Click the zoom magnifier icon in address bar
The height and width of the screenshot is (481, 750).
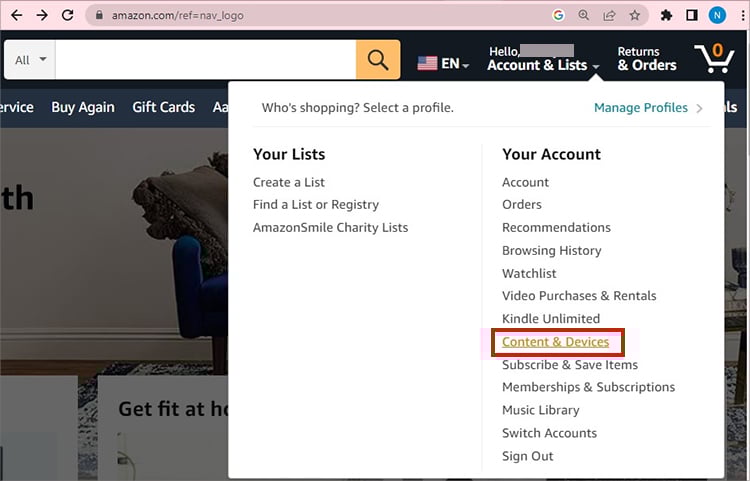tap(583, 15)
